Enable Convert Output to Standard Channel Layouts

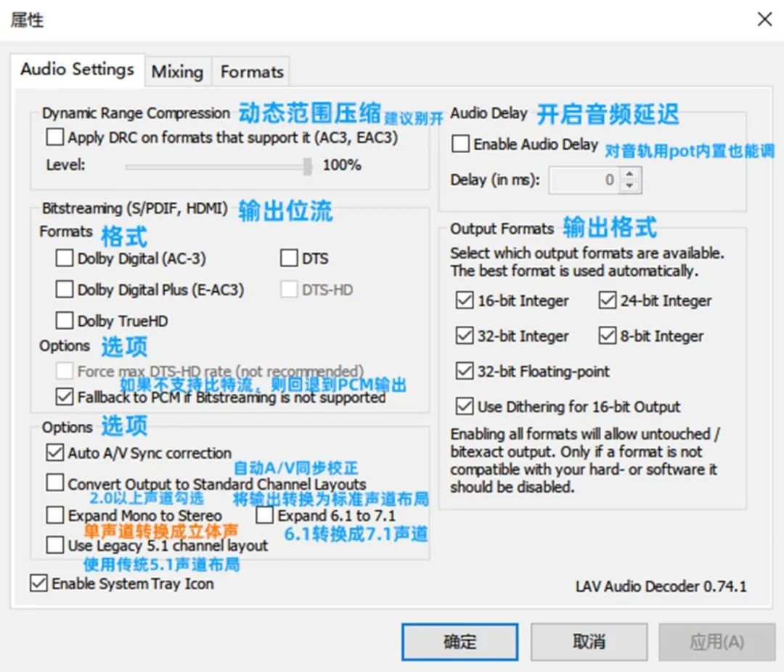[55, 483]
